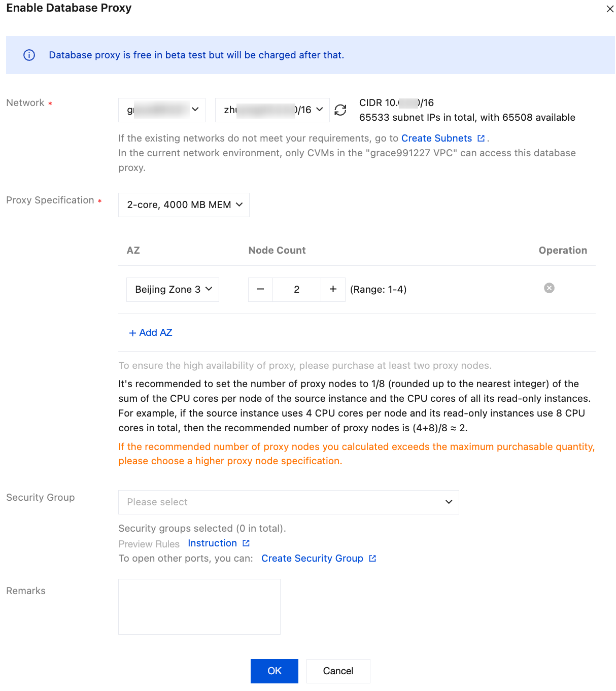Viewport: 616px width, 691px height.
Task: Click the info icon in the banner
Action: pyautogui.click(x=29, y=55)
